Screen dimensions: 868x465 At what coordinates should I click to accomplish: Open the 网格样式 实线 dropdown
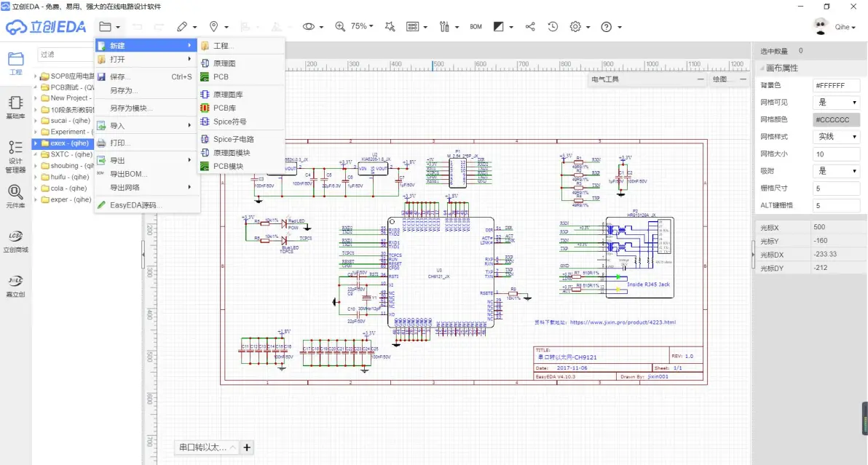pos(836,137)
